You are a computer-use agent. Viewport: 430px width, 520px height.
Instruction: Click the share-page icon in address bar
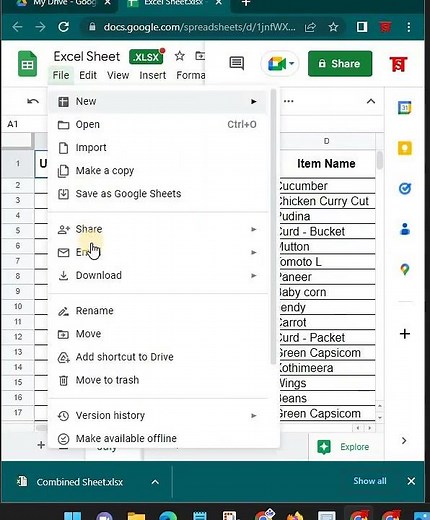click(310, 27)
